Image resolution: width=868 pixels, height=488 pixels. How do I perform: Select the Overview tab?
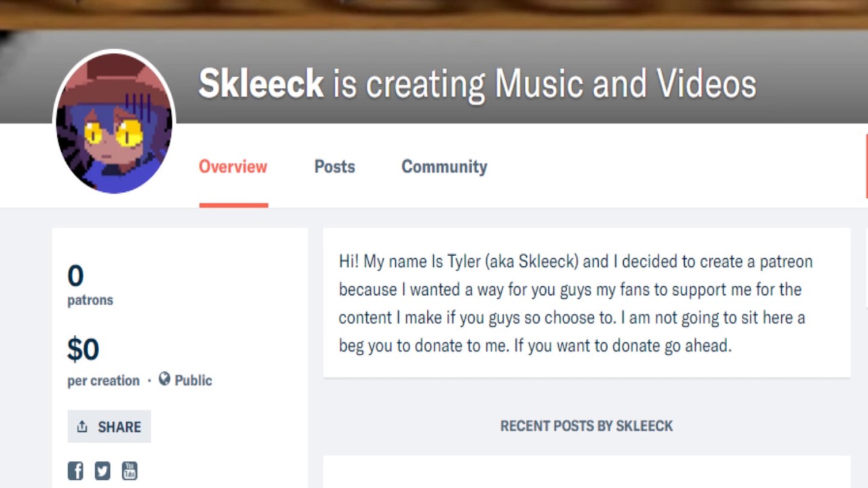(x=233, y=167)
